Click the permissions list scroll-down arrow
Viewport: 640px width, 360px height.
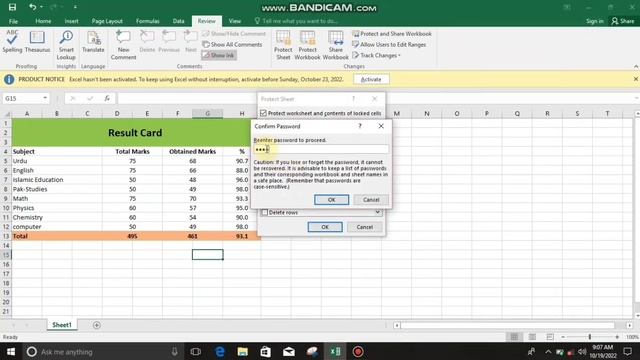point(378,212)
